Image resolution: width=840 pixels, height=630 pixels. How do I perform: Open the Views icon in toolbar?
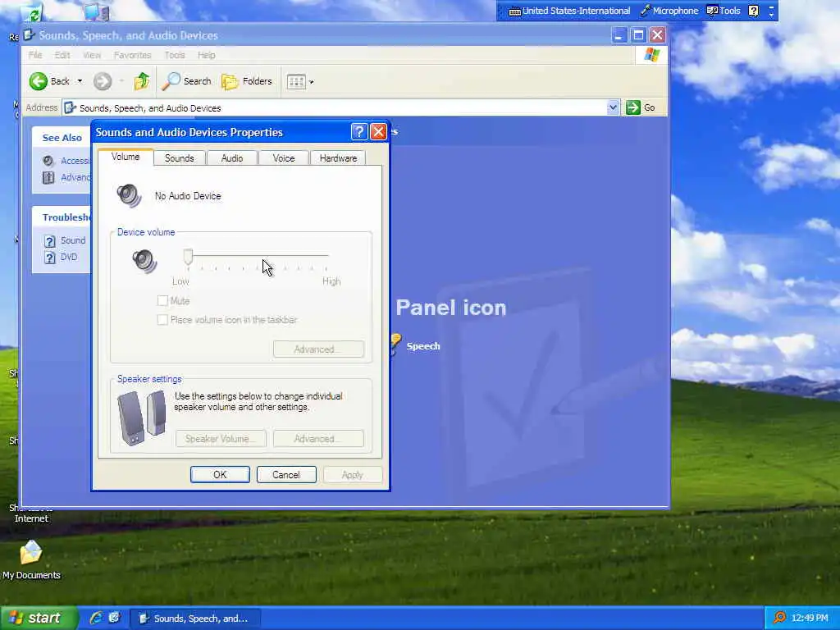click(296, 81)
